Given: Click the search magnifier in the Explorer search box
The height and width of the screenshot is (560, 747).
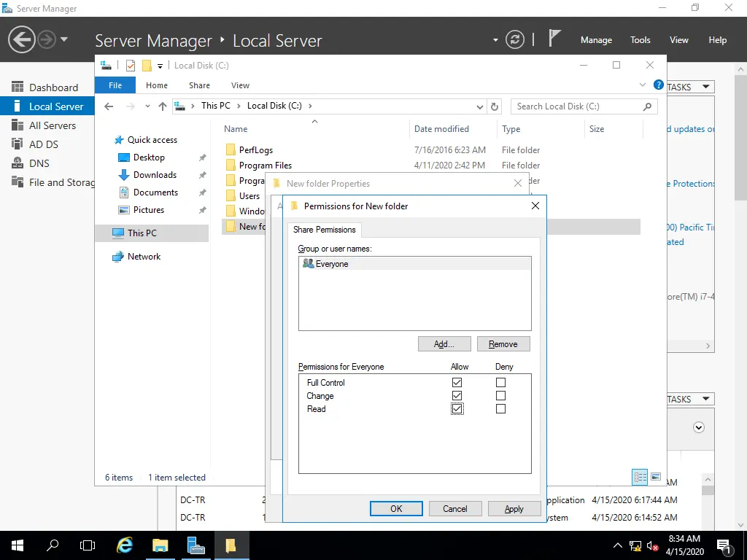Looking at the screenshot, I should click(x=647, y=106).
